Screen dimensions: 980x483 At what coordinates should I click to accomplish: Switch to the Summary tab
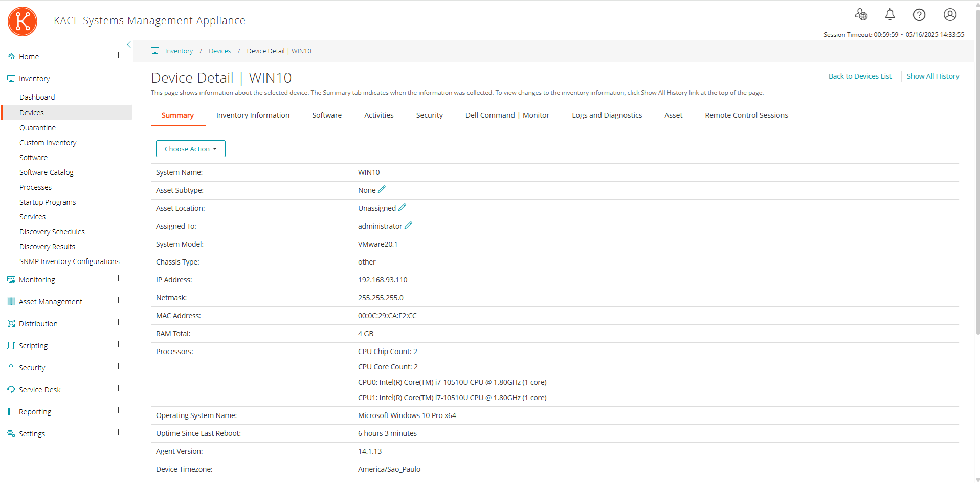pyautogui.click(x=177, y=115)
